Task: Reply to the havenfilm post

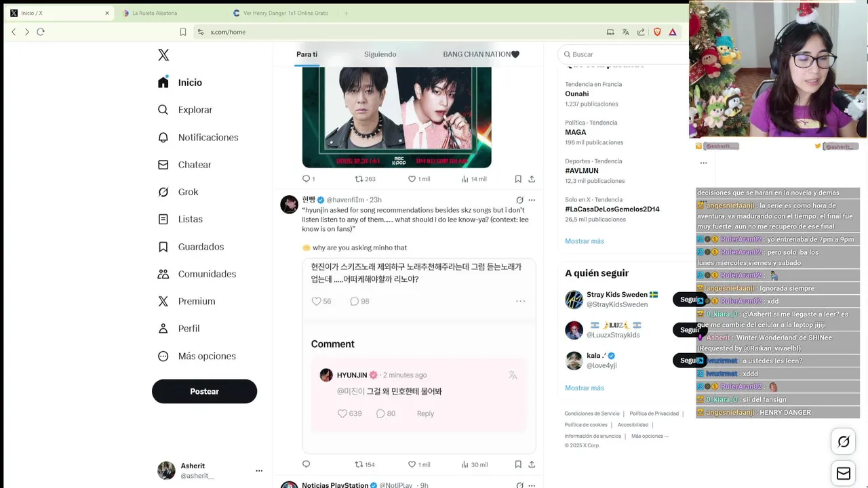Action: pos(306,464)
